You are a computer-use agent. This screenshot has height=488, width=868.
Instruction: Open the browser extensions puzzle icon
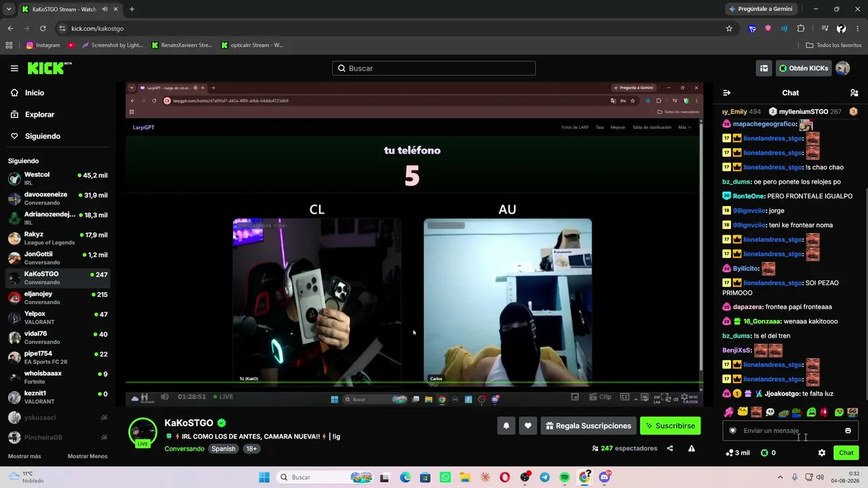pyautogui.click(x=801, y=28)
